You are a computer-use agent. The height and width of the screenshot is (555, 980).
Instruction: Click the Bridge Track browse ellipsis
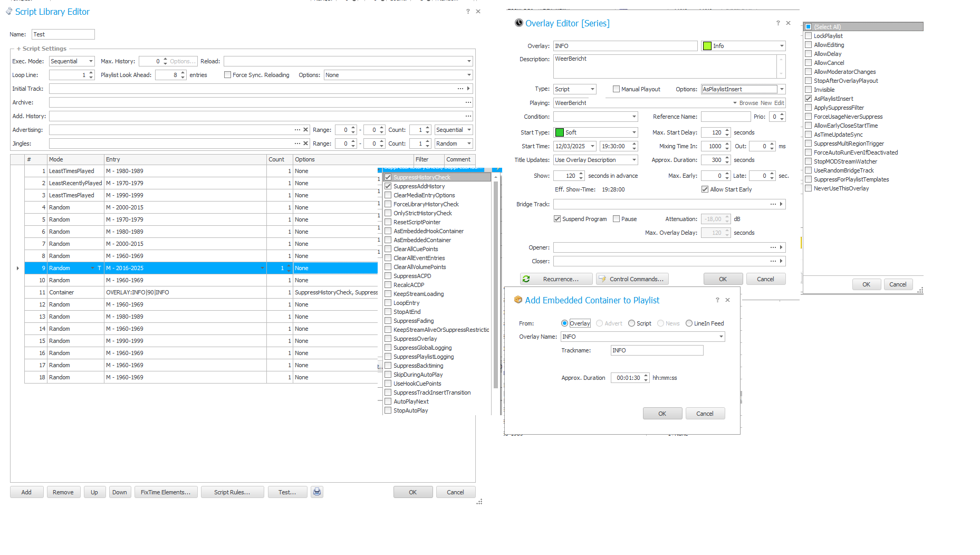[773, 204]
